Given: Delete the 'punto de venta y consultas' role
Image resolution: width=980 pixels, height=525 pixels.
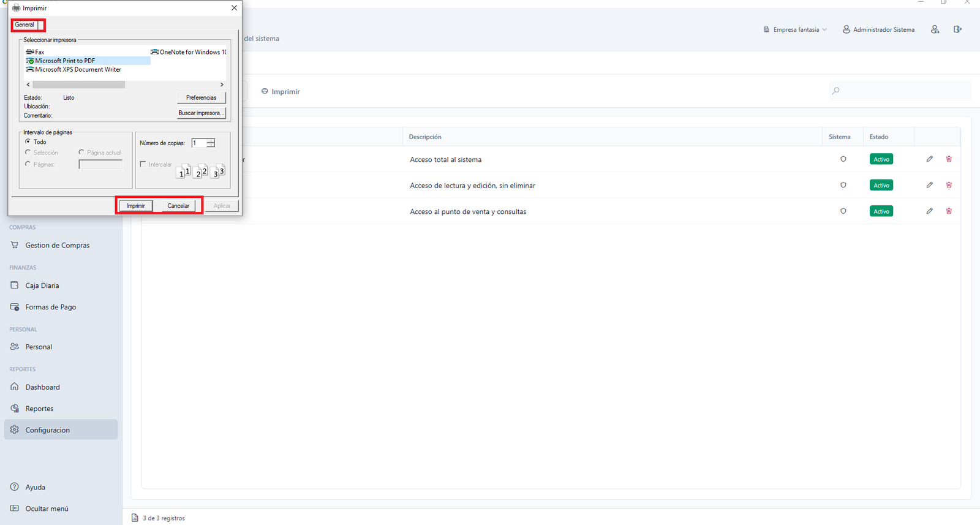Looking at the screenshot, I should click(949, 211).
